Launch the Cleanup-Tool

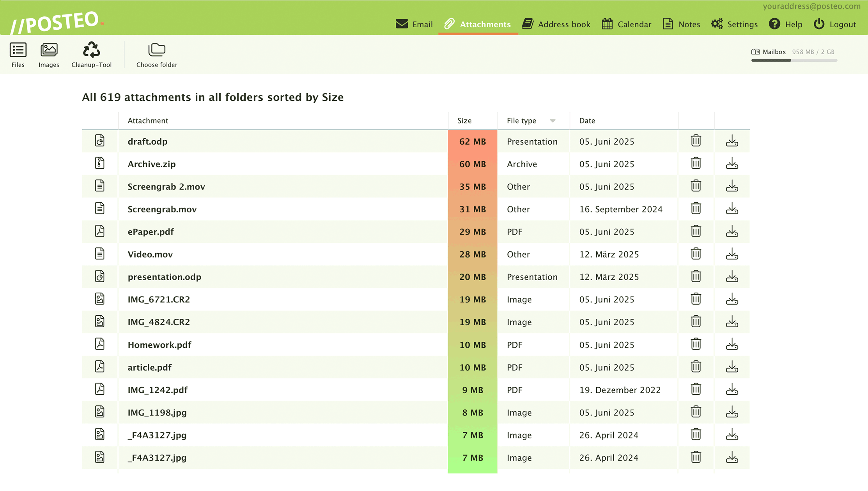pyautogui.click(x=91, y=55)
